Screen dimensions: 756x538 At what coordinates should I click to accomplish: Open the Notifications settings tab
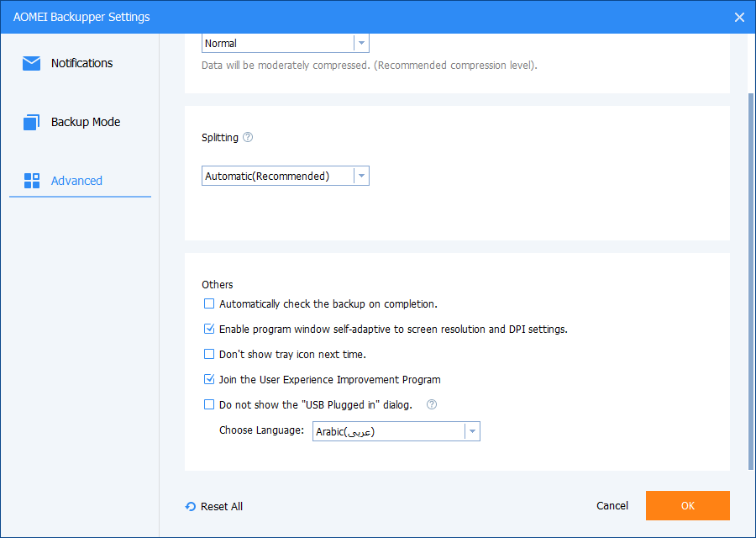tap(80, 63)
